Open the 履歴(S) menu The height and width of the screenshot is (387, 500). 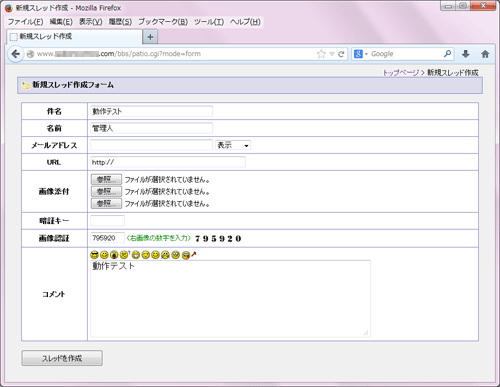pyautogui.click(x=120, y=22)
